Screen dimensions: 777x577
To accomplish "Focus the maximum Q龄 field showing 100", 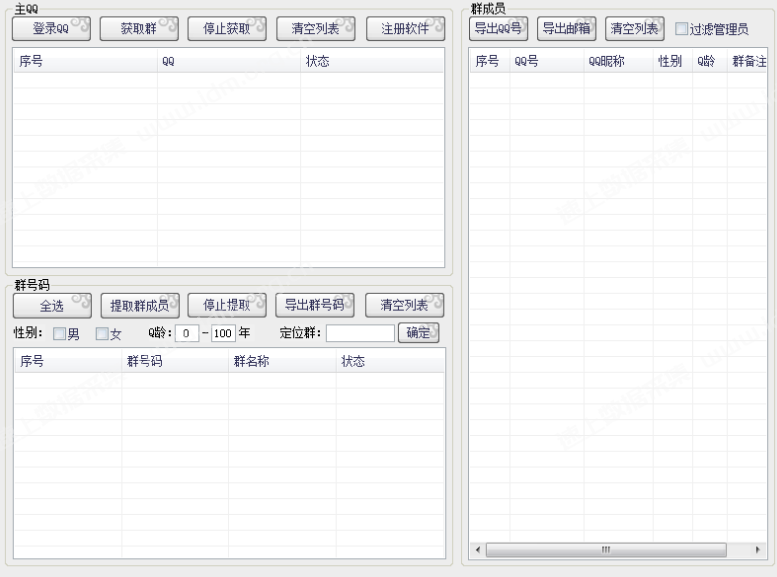I will pos(223,333).
